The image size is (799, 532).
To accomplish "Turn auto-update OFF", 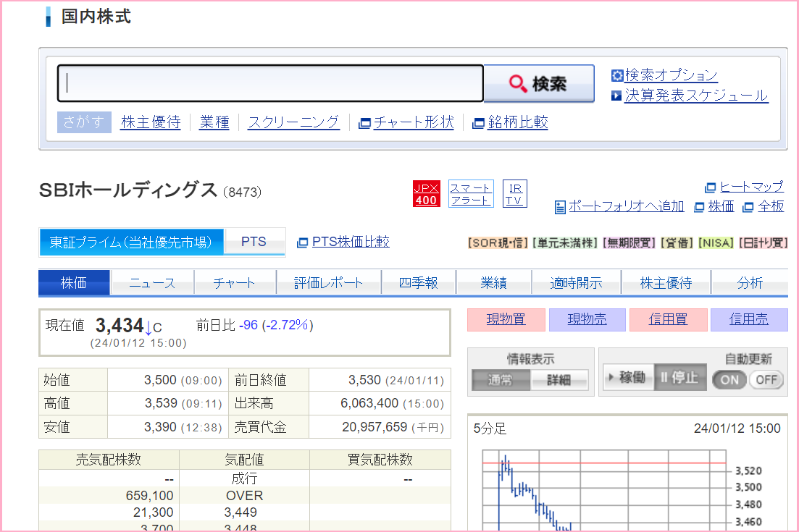I will [766, 380].
